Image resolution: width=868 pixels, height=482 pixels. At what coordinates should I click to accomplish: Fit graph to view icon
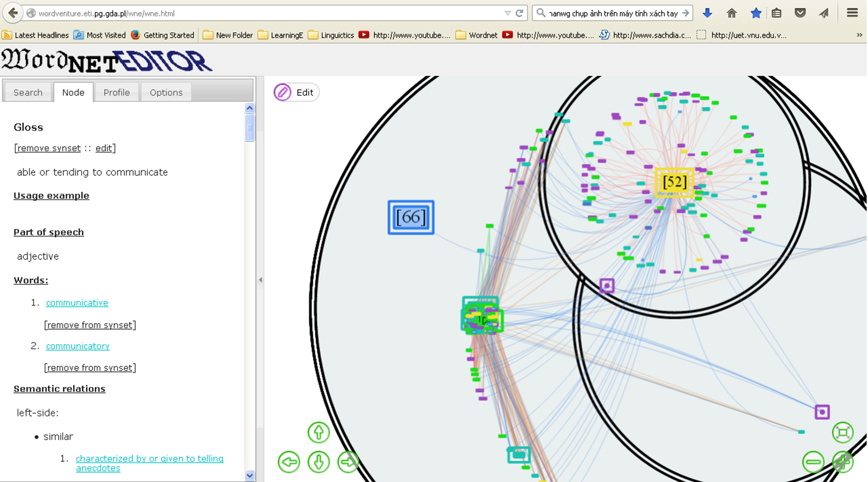843,432
